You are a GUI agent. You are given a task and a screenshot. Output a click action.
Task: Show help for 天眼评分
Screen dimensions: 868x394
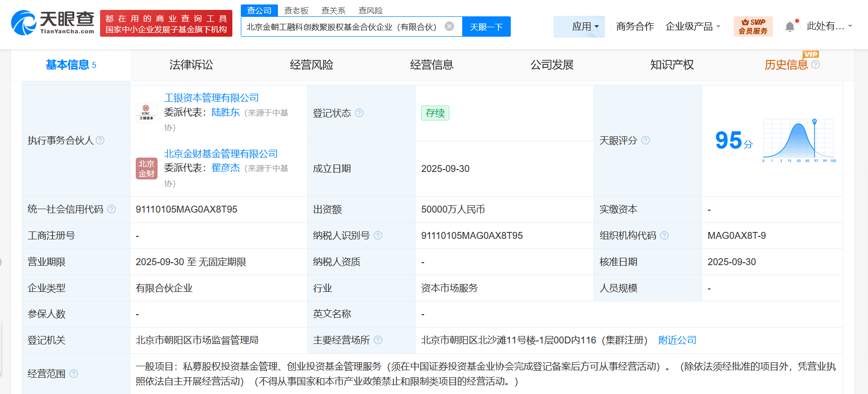646,141
